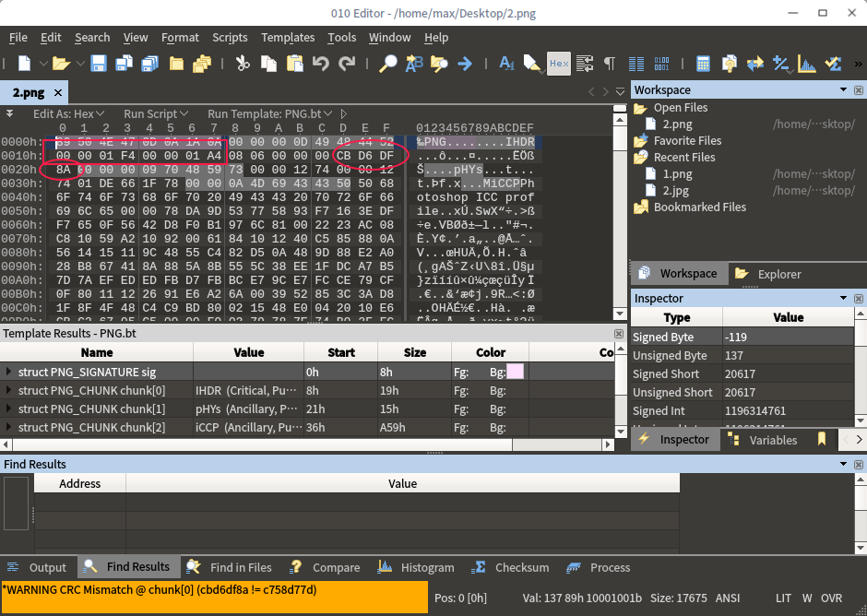Click the Cut scissors icon
Viewport: 867px width, 616px height.
tap(243, 64)
